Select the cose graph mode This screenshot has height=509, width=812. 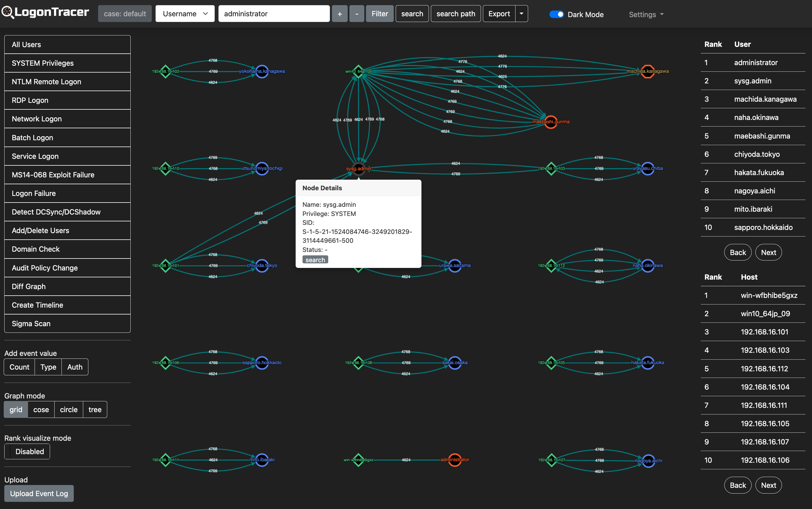pos(41,410)
